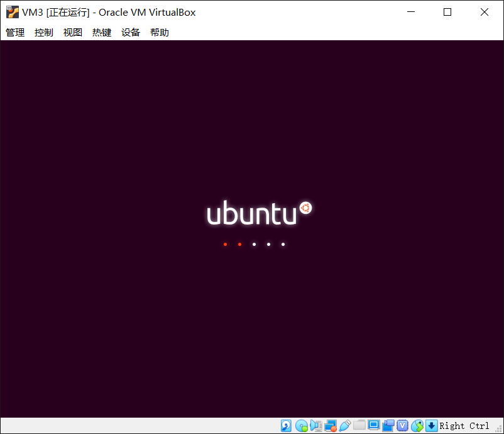504x434 pixels.
Task: Open the 视图 menu
Action: pyautogui.click(x=73, y=33)
